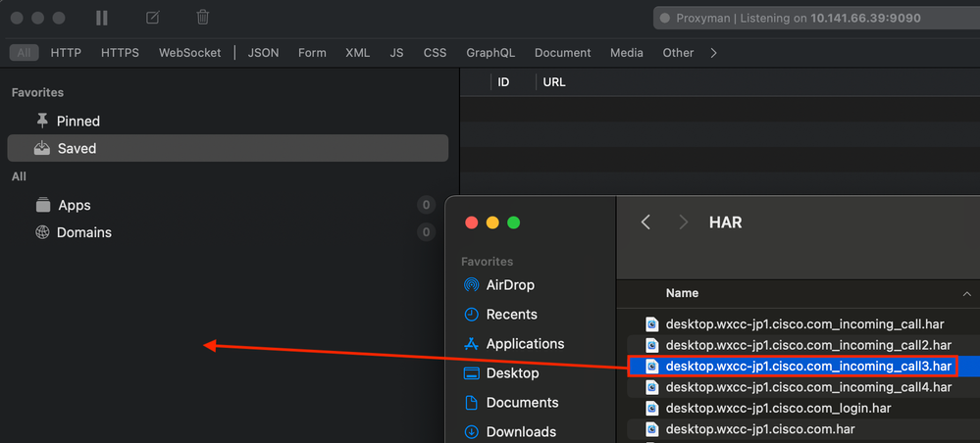The image size is (980, 443).
Task: Show only Form requests
Action: coord(312,53)
